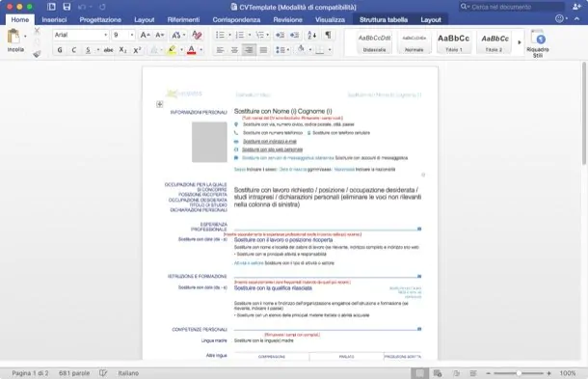Open the Riquadro Stili styles pane

(538, 43)
